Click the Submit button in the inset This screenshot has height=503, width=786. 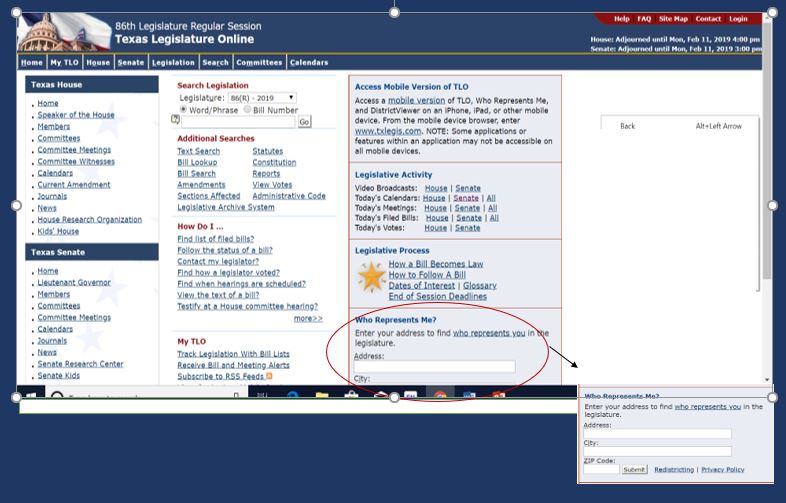pos(635,469)
